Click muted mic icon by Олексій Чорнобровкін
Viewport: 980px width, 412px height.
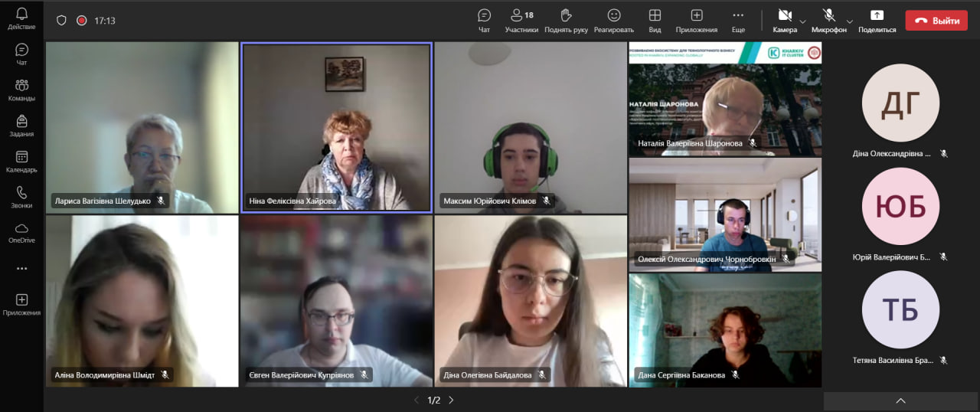[x=786, y=259]
